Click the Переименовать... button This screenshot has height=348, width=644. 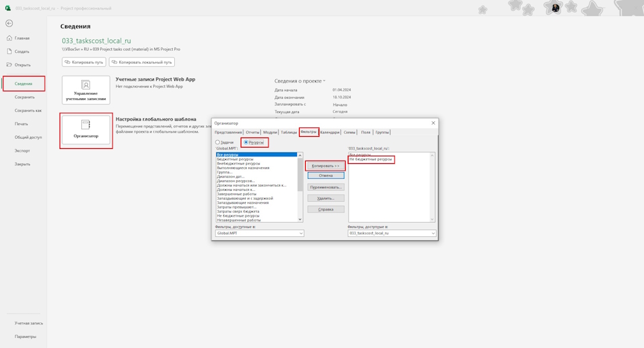click(x=325, y=187)
